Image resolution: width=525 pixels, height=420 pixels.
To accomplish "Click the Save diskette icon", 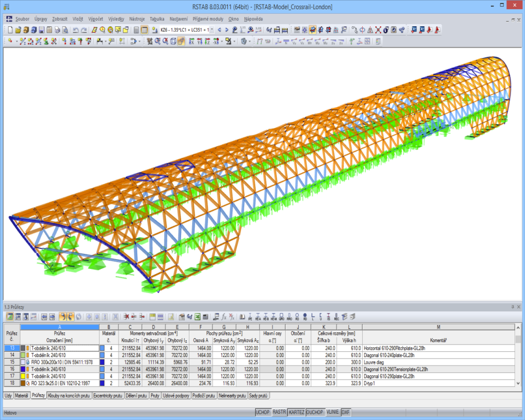I will pos(41,30).
